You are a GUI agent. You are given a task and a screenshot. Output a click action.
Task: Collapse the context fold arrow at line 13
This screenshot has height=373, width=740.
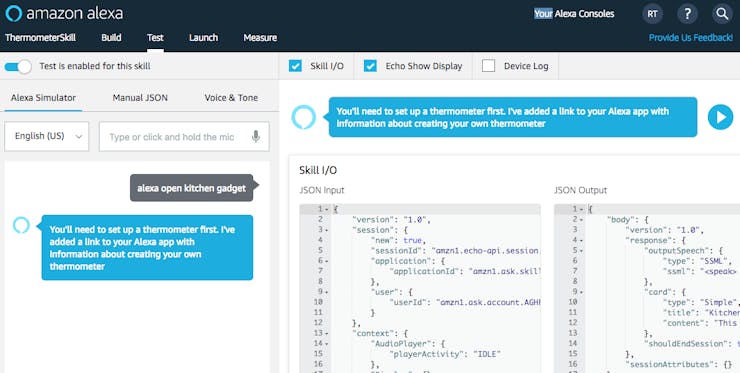point(327,334)
